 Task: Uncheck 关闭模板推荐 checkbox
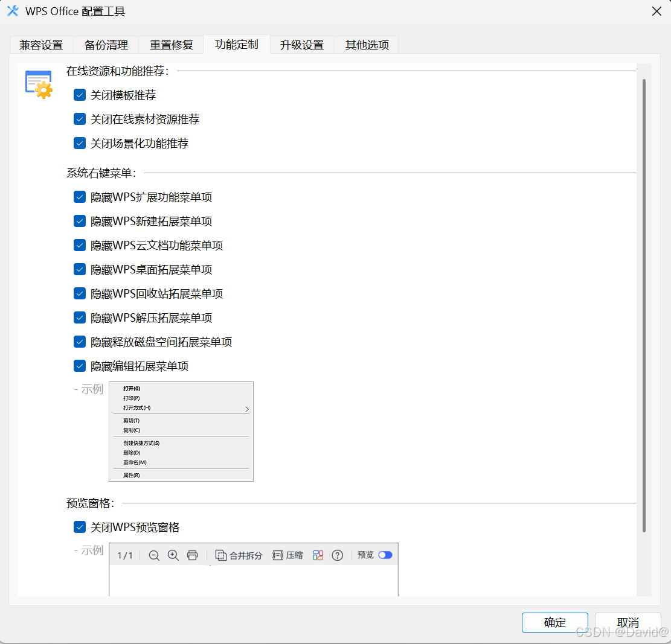point(80,95)
